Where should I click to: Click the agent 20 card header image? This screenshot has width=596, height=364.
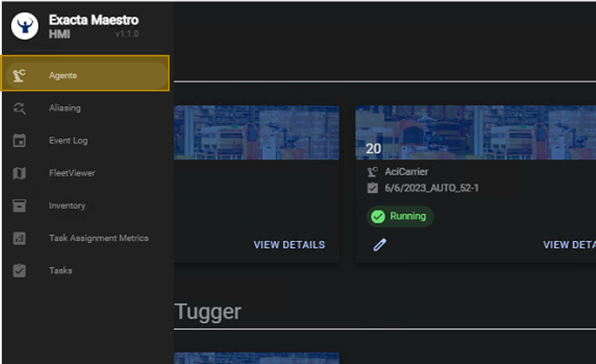[476, 133]
